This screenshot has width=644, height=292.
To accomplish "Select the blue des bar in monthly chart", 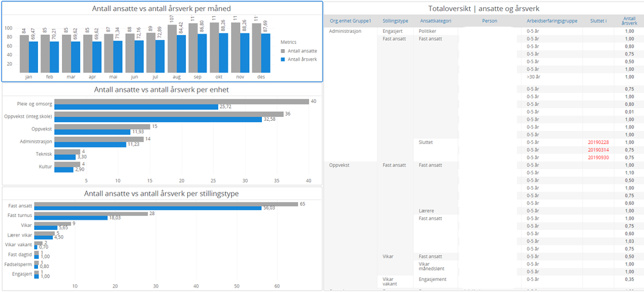I will (265, 53).
